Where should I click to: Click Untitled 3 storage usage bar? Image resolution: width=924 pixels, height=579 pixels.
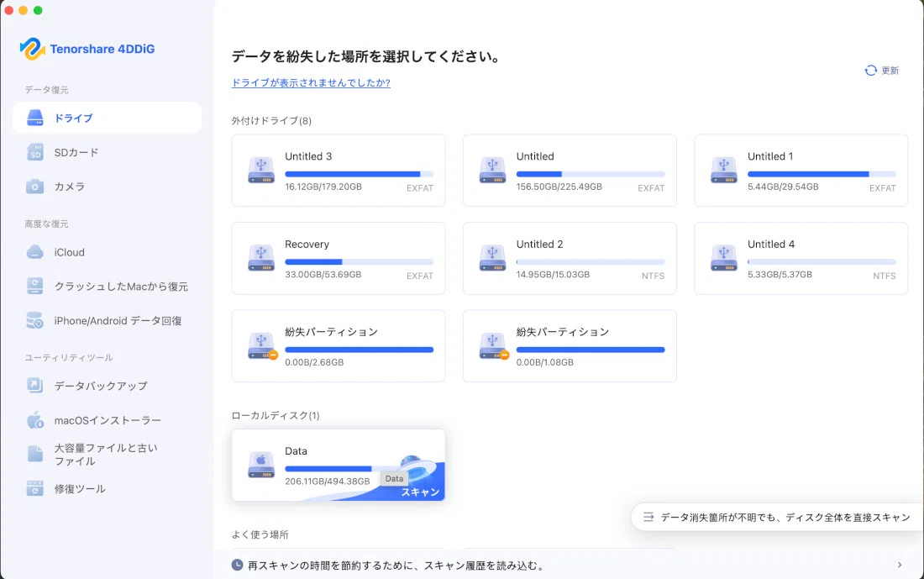point(359,174)
